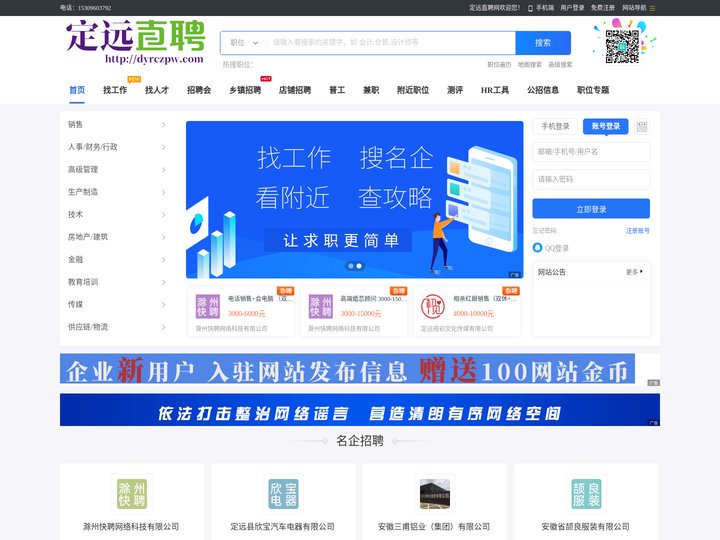Open the 找人才 nav item
This screenshot has width=720, height=540.
coord(157,90)
